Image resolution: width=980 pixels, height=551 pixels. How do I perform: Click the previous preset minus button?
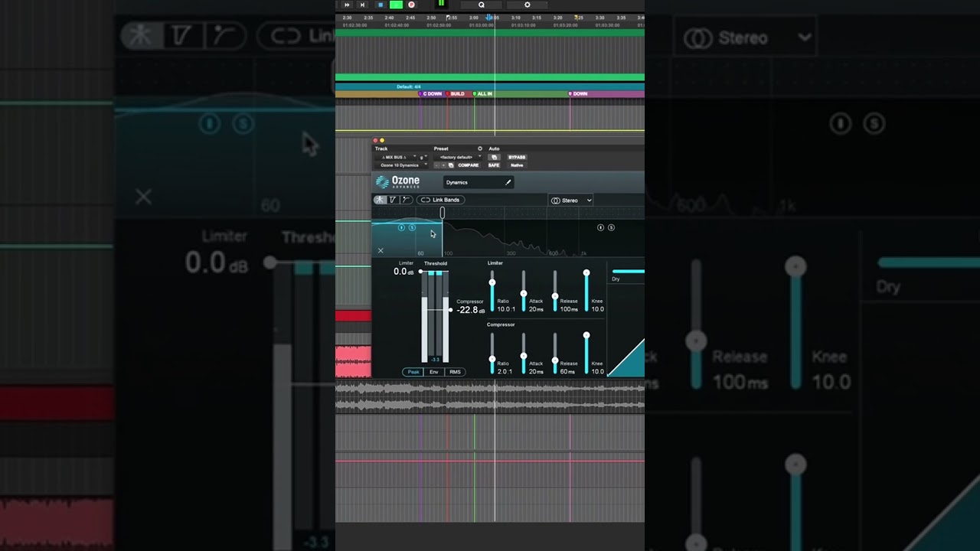coord(436,165)
